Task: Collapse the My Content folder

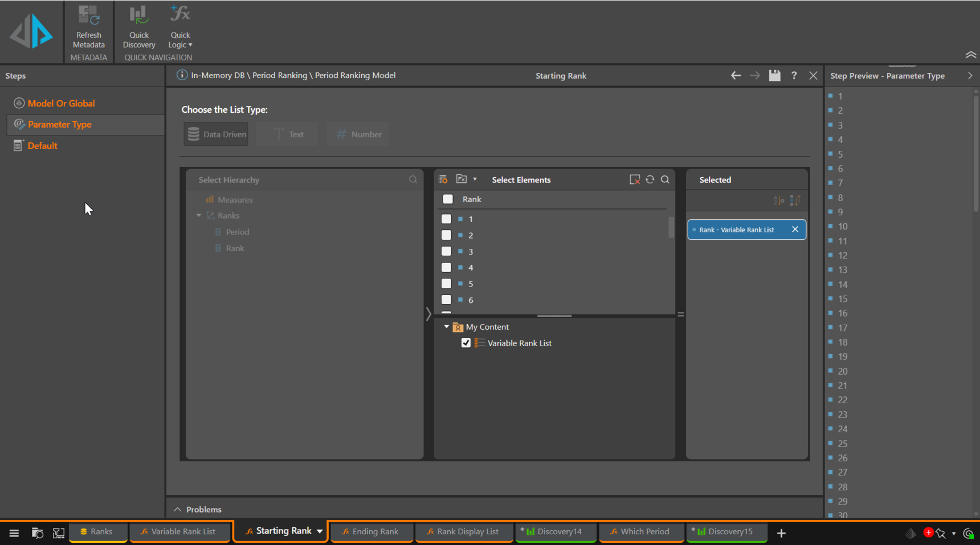Action: pos(446,327)
